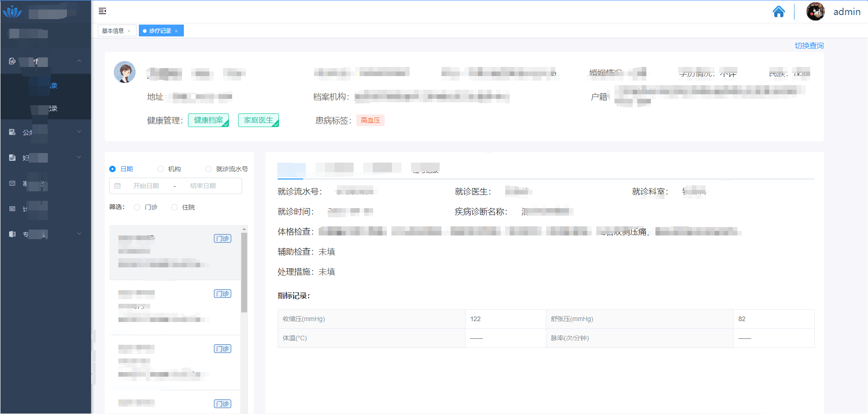Click the 开始日期 input field
The height and width of the screenshot is (414, 868).
pos(146,186)
